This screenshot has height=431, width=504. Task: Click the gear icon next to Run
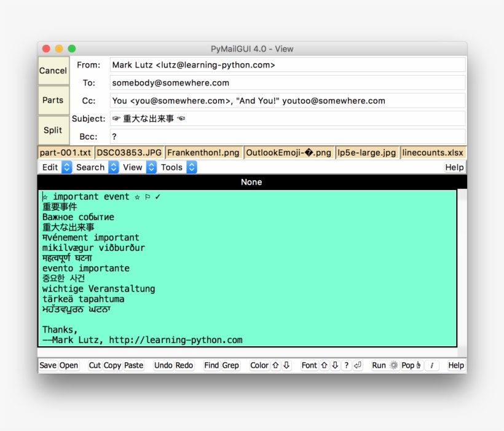(394, 365)
